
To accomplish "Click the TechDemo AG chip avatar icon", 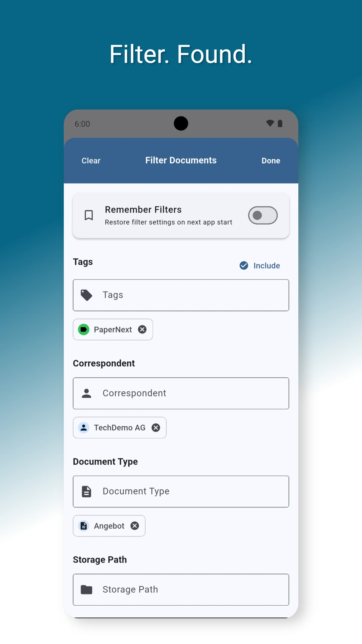I will pos(84,428).
